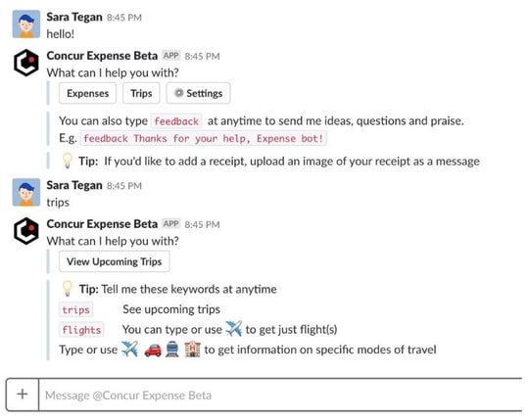The height and width of the screenshot is (420, 529).
Task: Open Sara Tegan's avatar on hello message
Action: tap(26, 24)
